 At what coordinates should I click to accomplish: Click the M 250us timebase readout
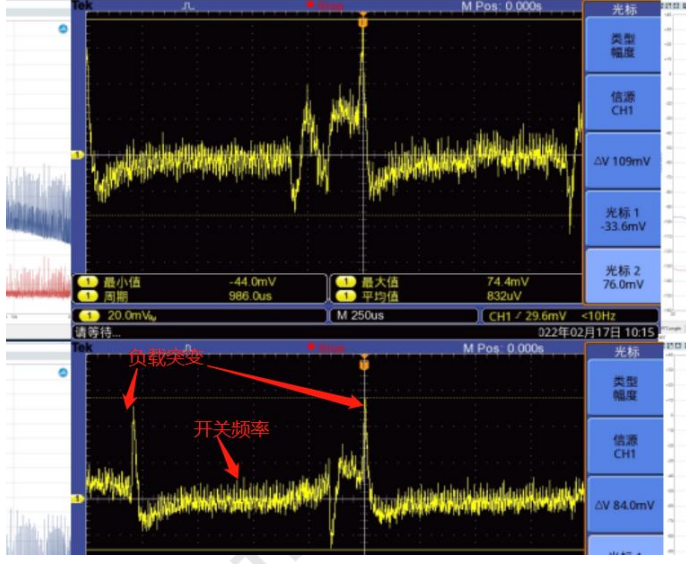(x=360, y=315)
